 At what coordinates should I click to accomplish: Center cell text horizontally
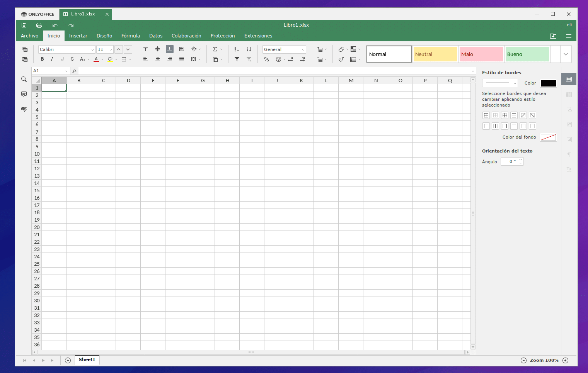(157, 59)
